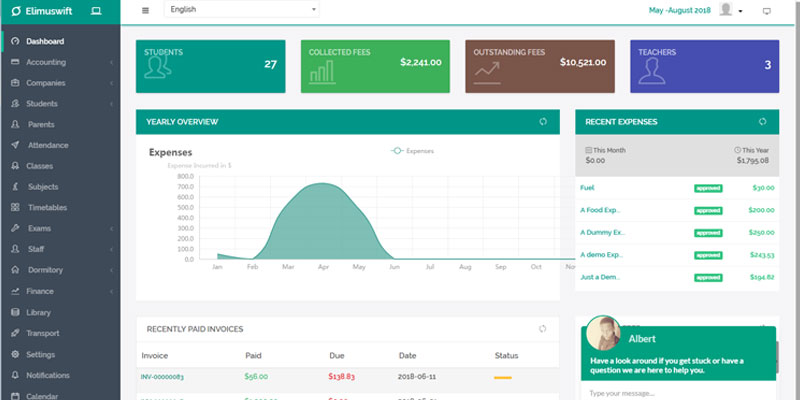
Task: Click the hamburger menu icon in top bar
Action: coord(146,10)
